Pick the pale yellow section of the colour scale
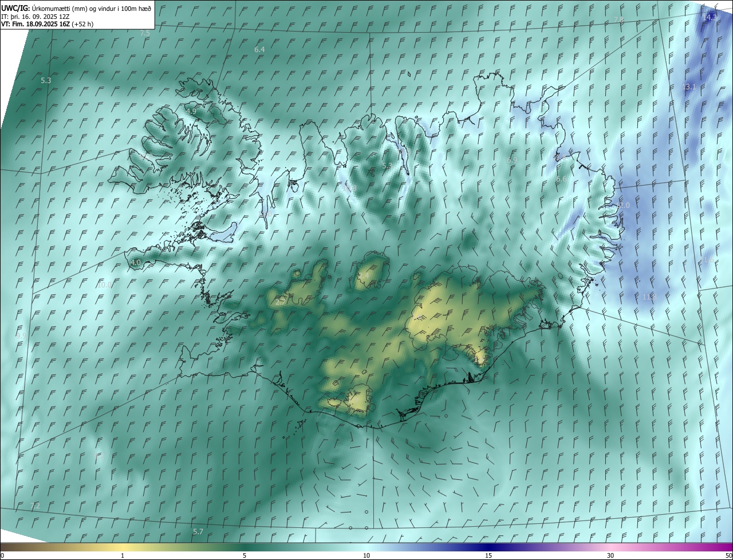The height and width of the screenshot is (560, 733). [123, 547]
